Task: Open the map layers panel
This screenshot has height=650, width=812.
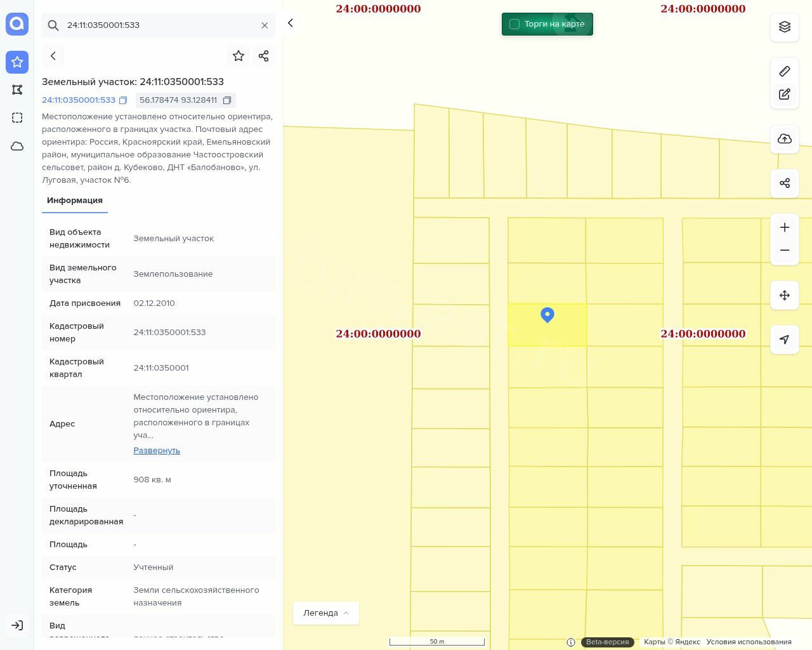Action: (784, 27)
